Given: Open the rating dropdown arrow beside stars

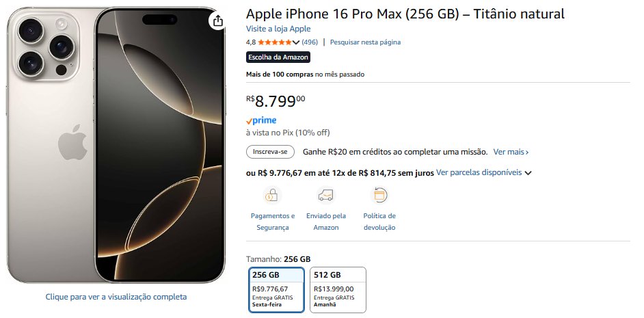Looking at the screenshot, I should click(x=296, y=42).
